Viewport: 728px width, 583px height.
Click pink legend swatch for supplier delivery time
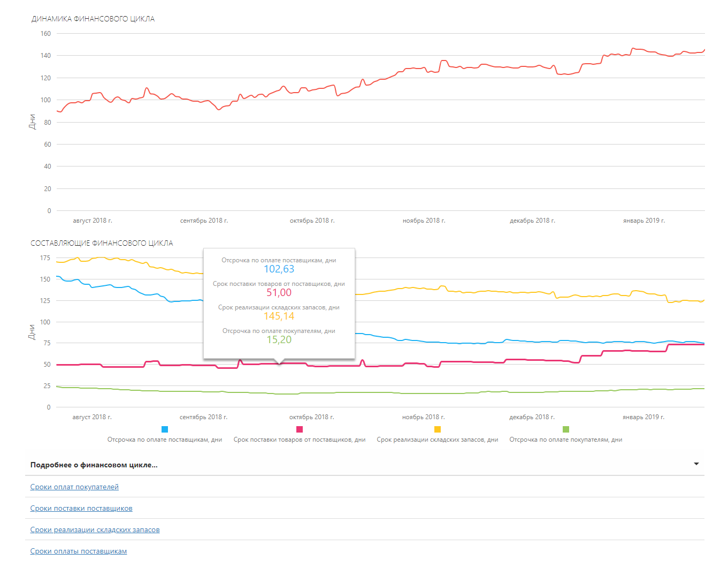(x=300, y=429)
